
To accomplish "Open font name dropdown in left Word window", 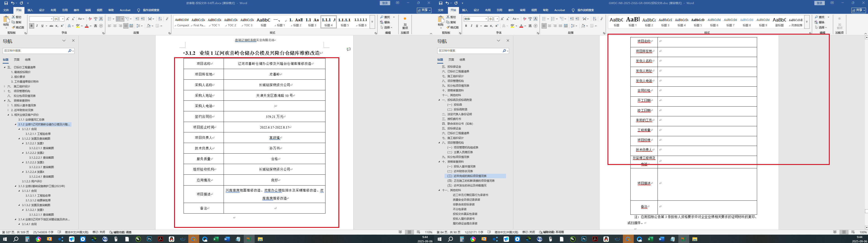I will (52, 19).
